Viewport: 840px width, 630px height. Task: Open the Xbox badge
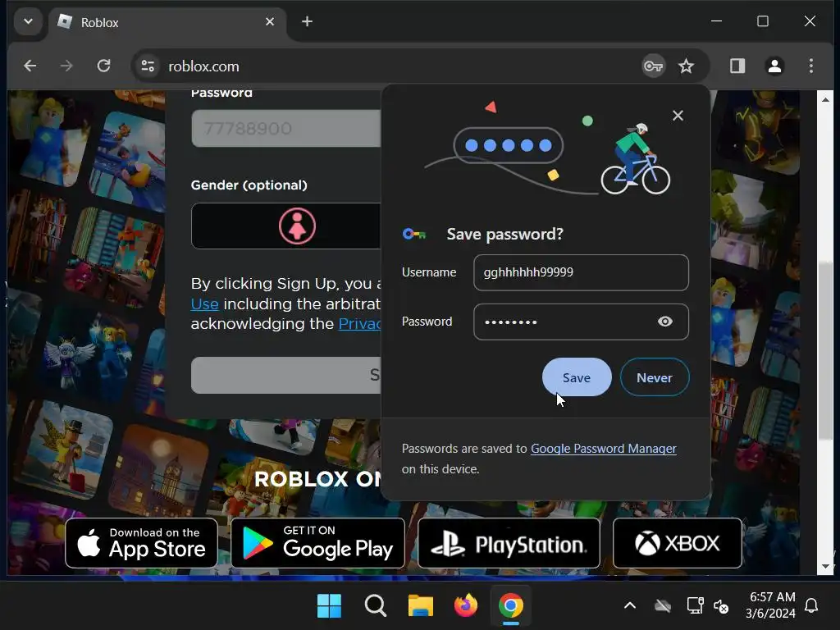pos(677,543)
